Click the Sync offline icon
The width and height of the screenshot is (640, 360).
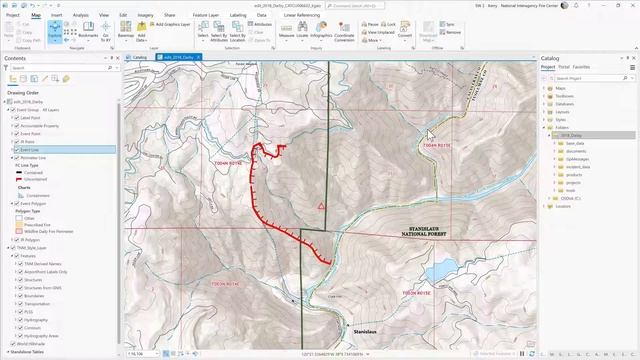(442, 24)
